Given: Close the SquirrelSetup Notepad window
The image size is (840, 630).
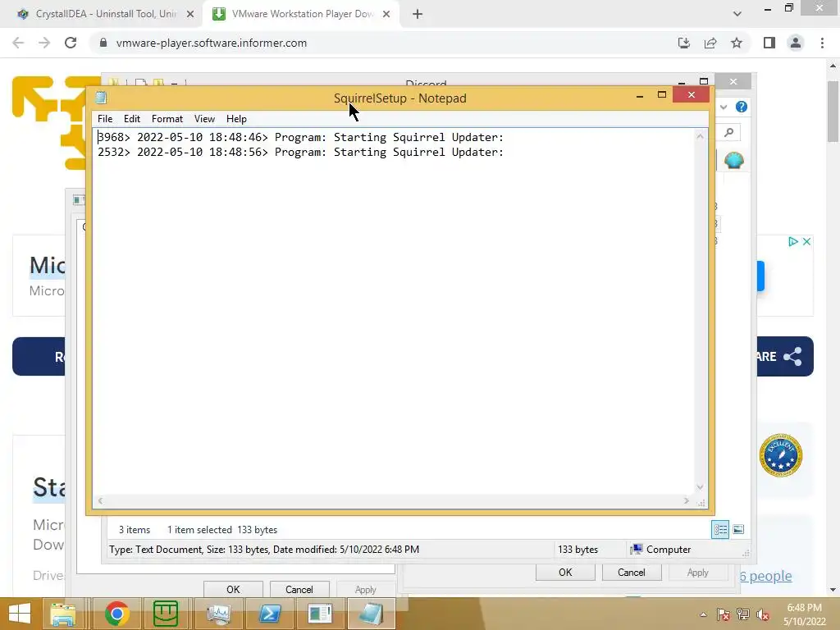Looking at the screenshot, I should tap(691, 95).
